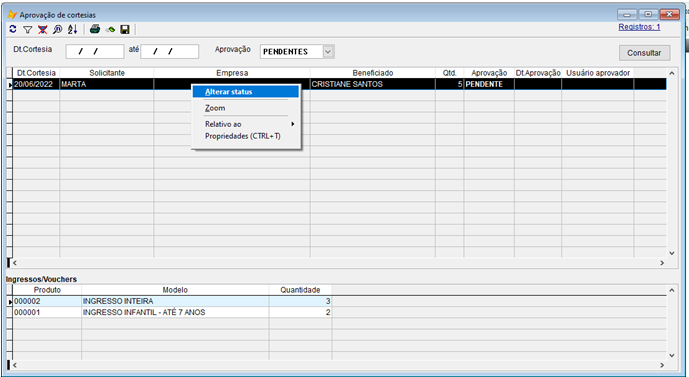Open search with the magnifier icon
The height and width of the screenshot is (377, 689).
tap(58, 29)
